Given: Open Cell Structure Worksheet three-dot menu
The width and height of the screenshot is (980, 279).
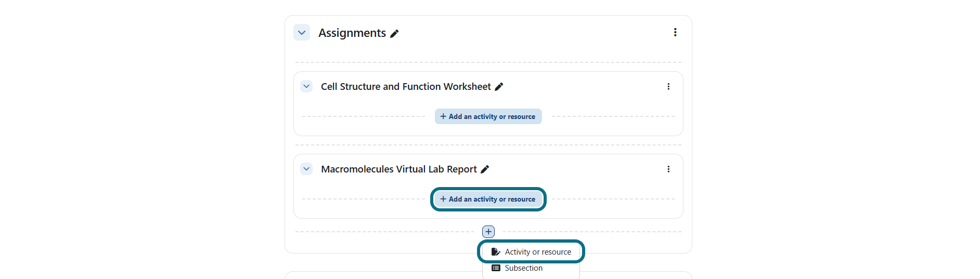Looking at the screenshot, I should [x=668, y=87].
